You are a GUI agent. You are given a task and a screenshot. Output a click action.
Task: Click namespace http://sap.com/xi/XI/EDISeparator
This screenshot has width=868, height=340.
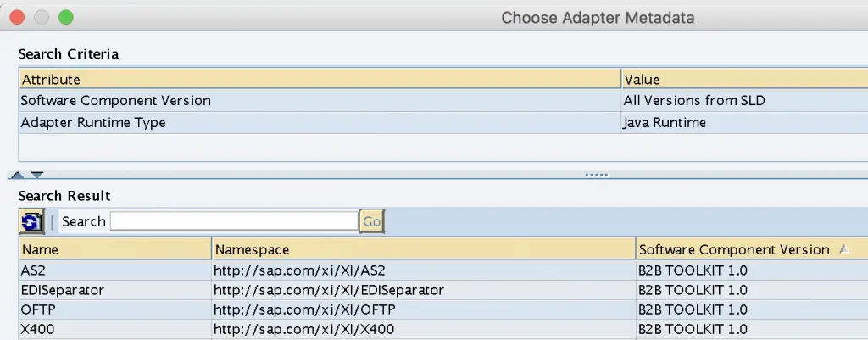329,290
